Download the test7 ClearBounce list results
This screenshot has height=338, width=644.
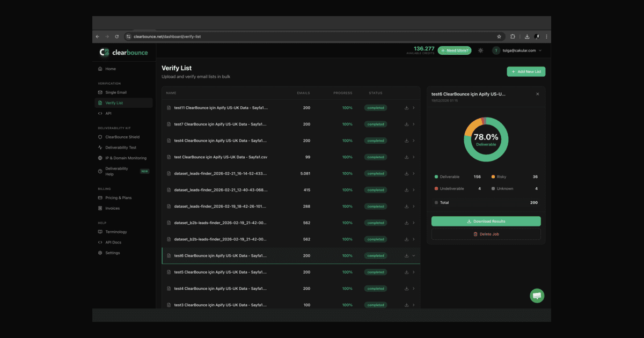click(x=406, y=124)
